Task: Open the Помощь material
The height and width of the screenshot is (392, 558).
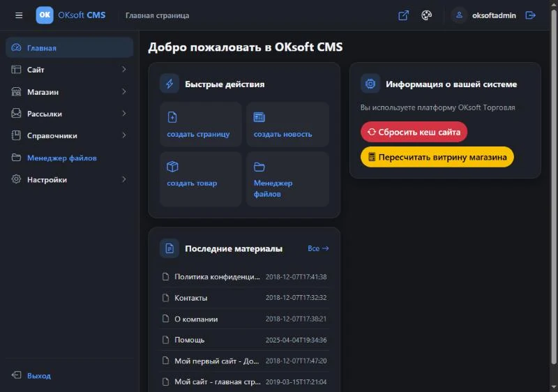Action: (x=189, y=340)
